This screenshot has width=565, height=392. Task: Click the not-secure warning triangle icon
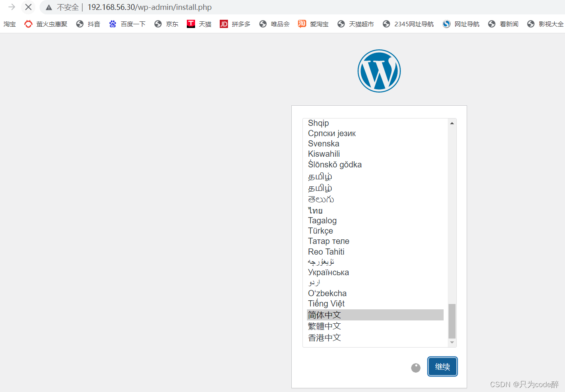[49, 7]
